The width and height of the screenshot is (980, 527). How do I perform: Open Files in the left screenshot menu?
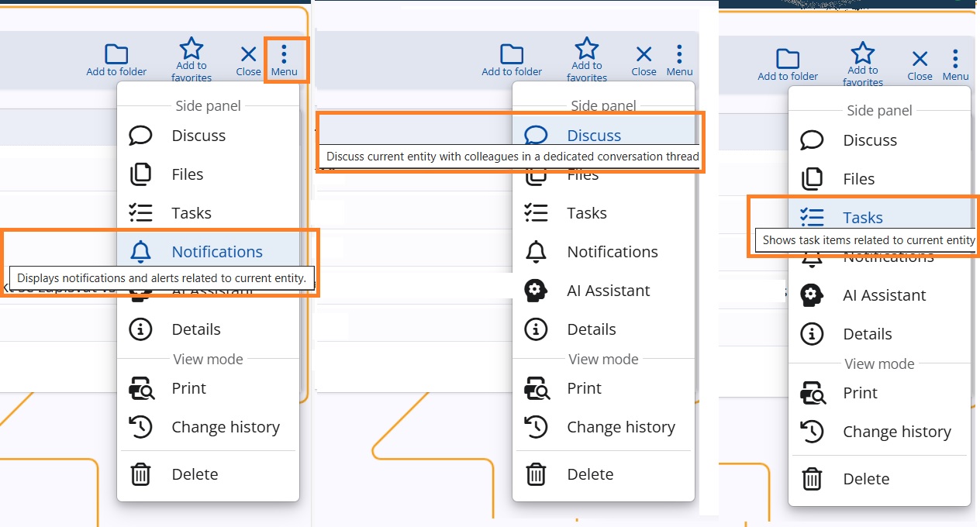pyautogui.click(x=208, y=174)
